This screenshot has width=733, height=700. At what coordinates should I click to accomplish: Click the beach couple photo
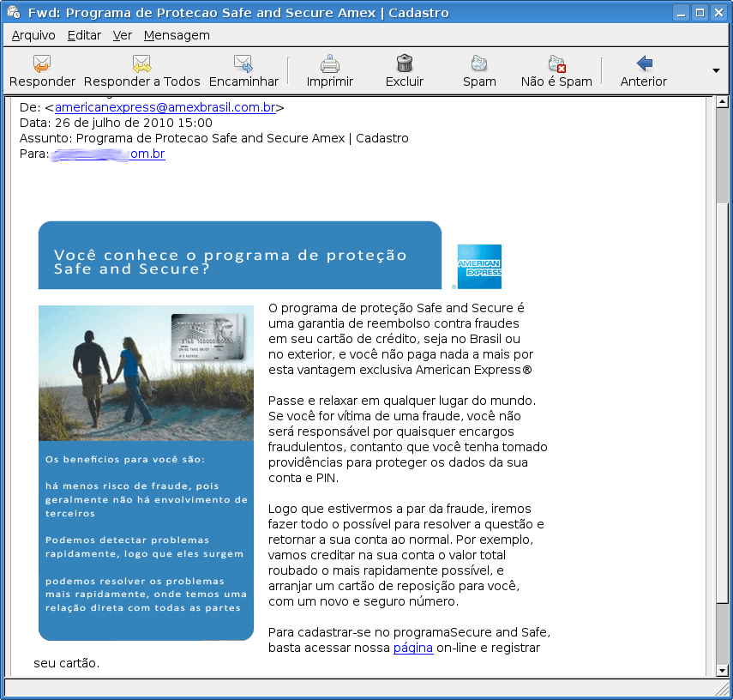coord(146,373)
